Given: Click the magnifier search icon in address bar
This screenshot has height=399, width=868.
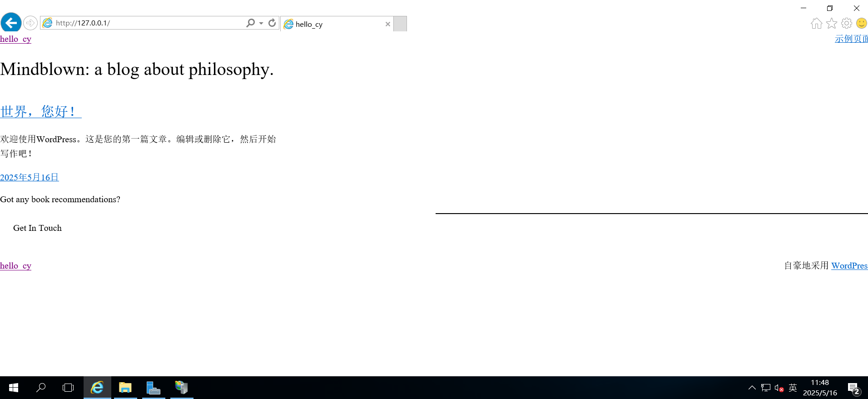Looking at the screenshot, I should tap(250, 23).
